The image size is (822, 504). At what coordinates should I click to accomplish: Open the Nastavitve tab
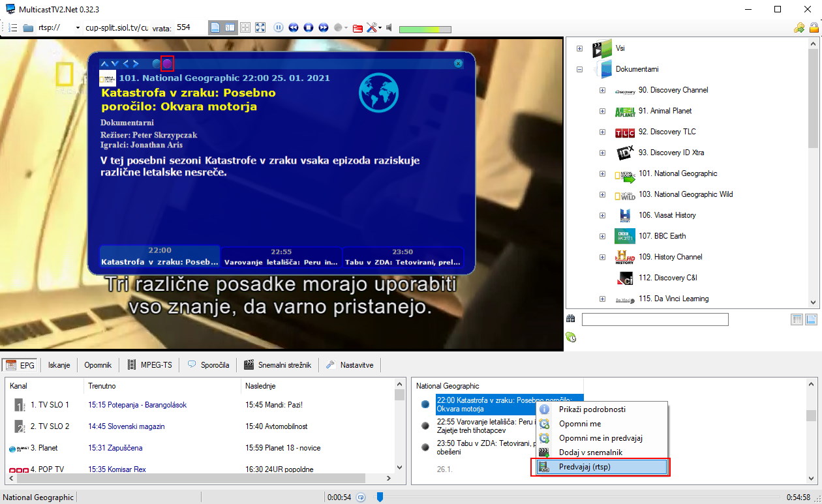click(x=350, y=365)
